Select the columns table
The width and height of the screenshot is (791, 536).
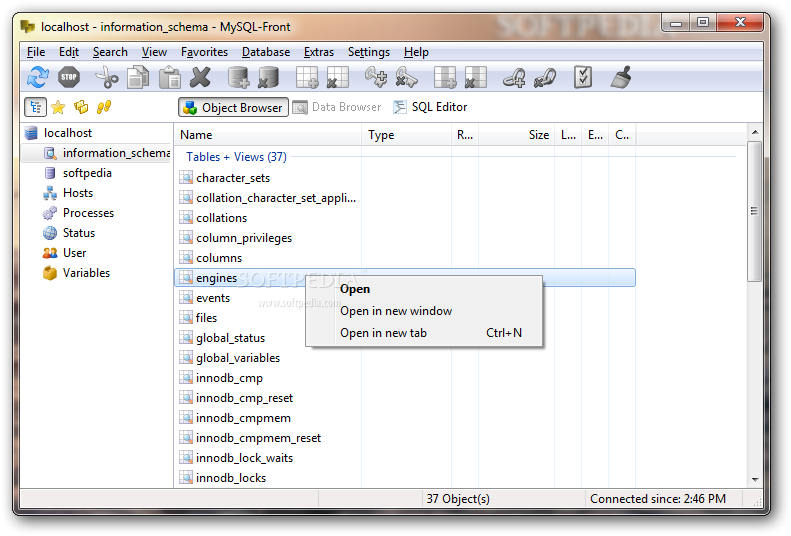pos(219,258)
